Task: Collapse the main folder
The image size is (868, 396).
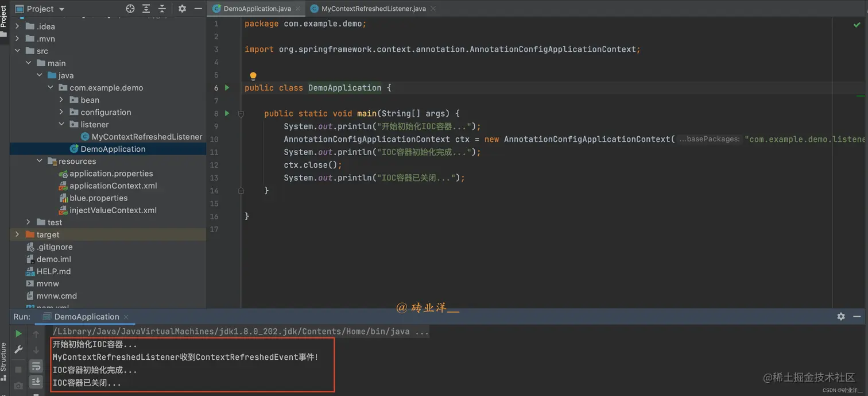Action: (28, 63)
